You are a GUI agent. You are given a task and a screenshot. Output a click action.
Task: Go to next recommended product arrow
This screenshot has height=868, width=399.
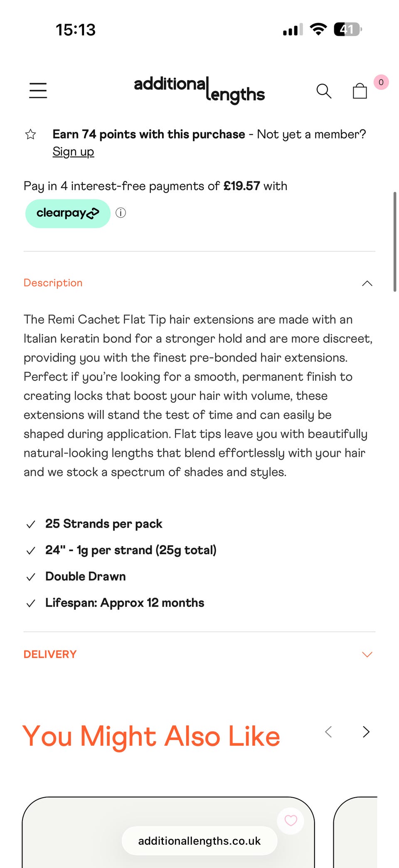pos(366,732)
